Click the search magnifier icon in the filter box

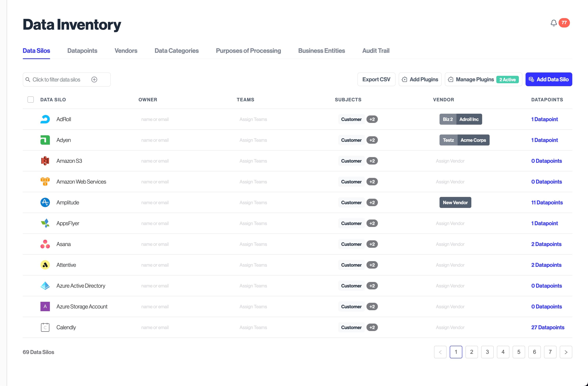[28, 80]
